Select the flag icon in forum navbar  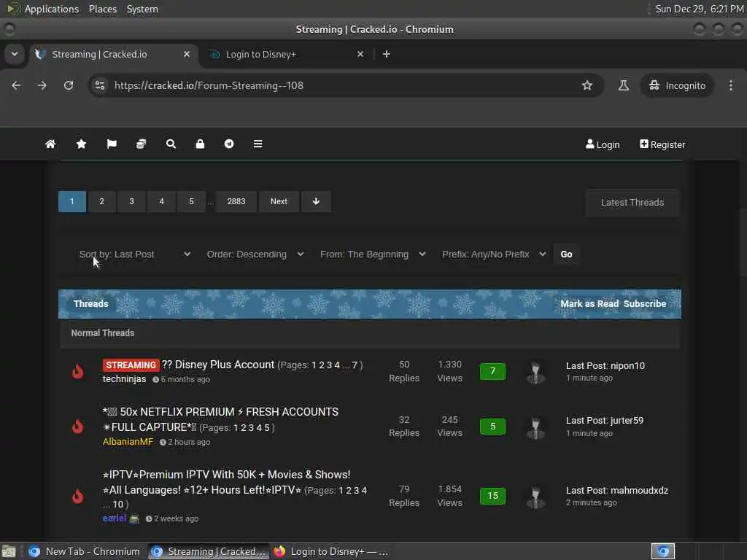112,144
